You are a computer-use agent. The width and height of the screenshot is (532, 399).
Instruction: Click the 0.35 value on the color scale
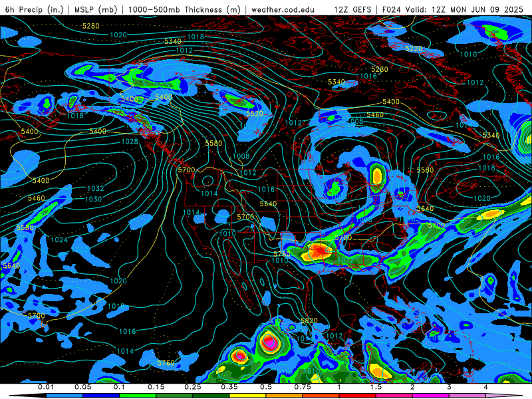point(229,387)
